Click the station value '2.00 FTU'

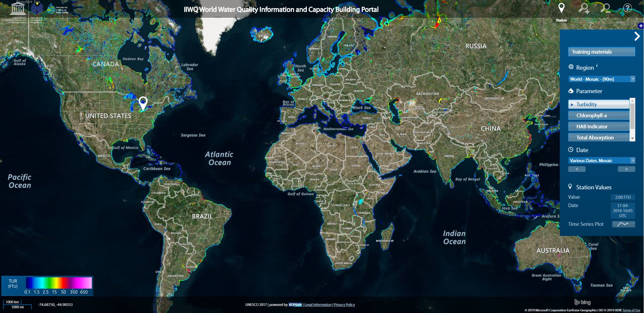tap(623, 197)
